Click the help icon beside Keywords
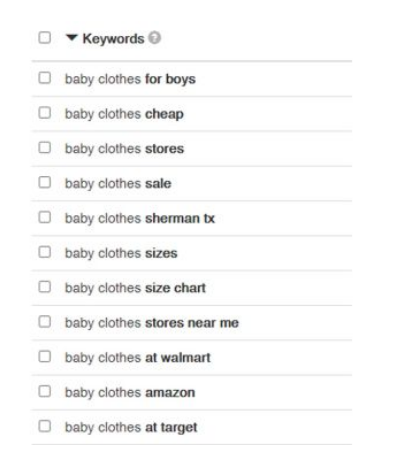Screen dimensions: 402x461 [x=154, y=38]
